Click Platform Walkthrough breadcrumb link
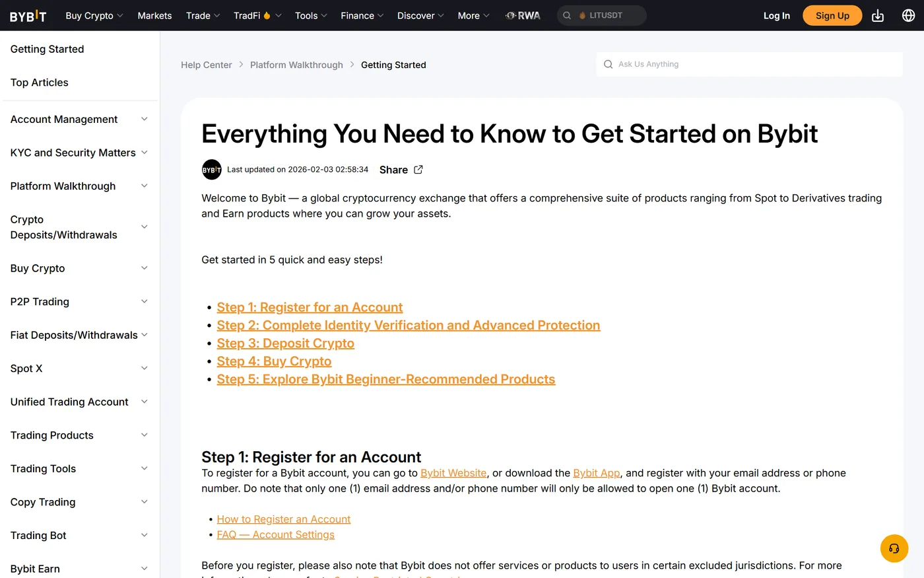The image size is (924, 578). [x=296, y=65]
